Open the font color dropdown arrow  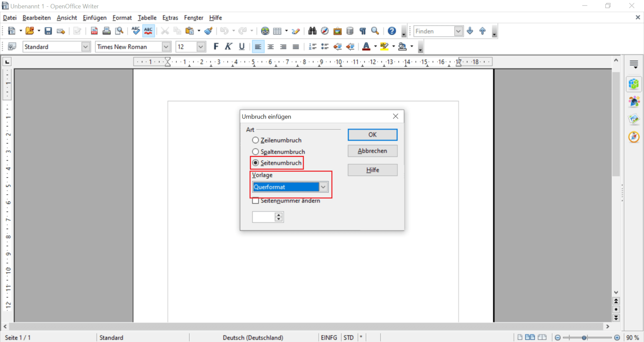(375, 47)
